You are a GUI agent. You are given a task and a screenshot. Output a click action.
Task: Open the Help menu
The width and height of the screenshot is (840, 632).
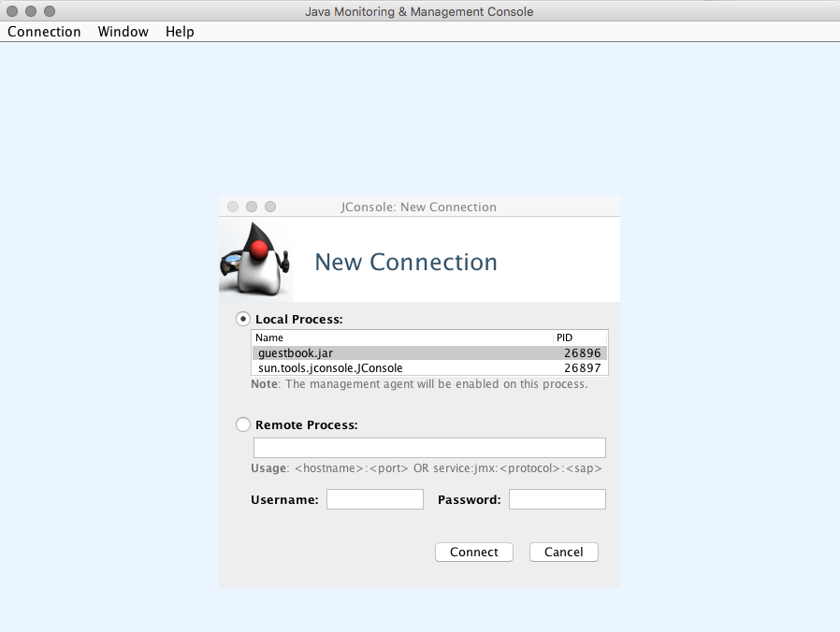coord(180,31)
